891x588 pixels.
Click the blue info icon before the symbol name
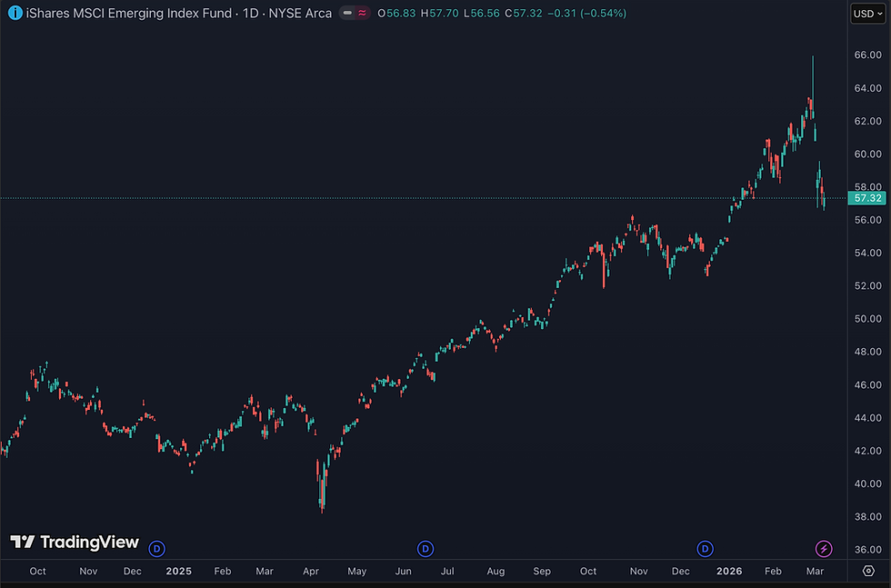pos(15,13)
